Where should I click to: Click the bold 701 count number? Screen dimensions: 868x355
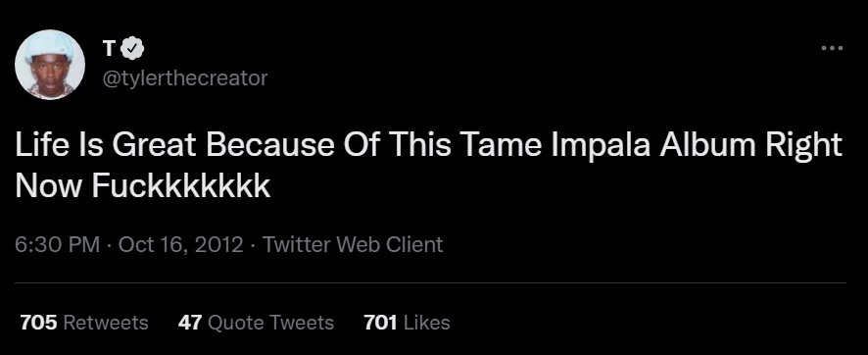pyautogui.click(x=380, y=323)
